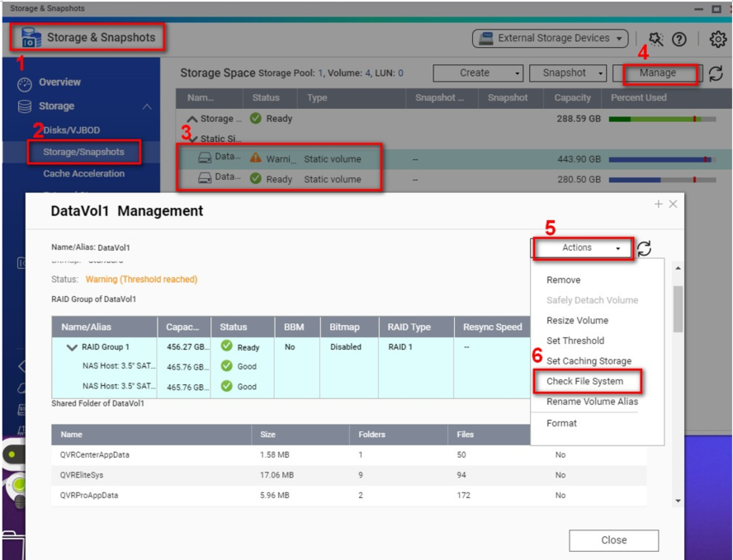This screenshot has width=733, height=560.
Task: Click the Storage & Snapshots app icon
Action: [31, 37]
